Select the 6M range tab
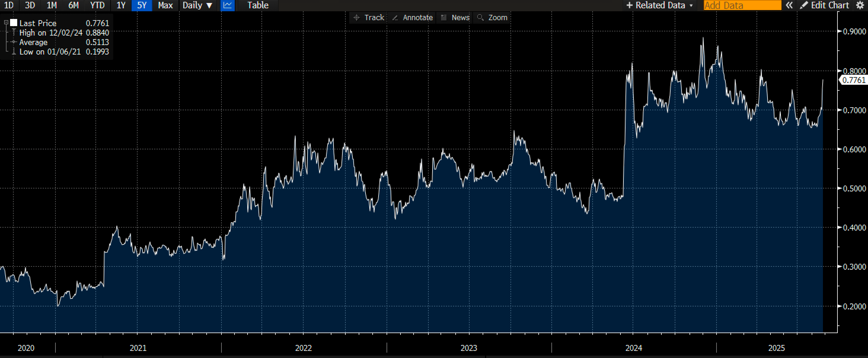Viewport: 868px width, 358px height. (74, 5)
